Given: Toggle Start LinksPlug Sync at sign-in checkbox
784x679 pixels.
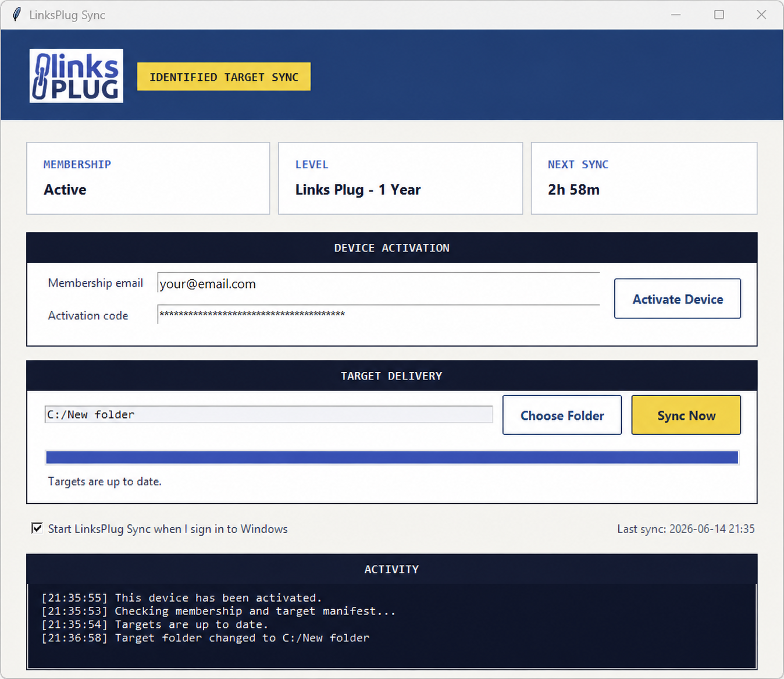Looking at the screenshot, I should (37, 528).
